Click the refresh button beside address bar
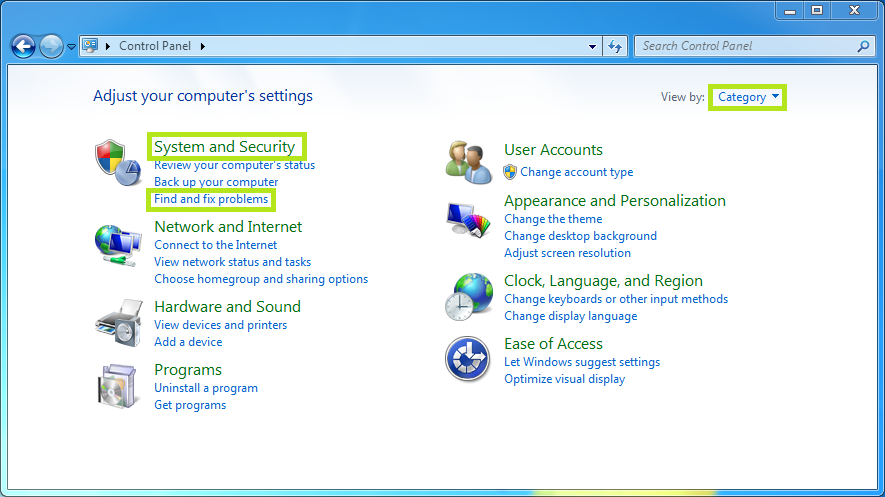885x497 pixels. [615, 46]
